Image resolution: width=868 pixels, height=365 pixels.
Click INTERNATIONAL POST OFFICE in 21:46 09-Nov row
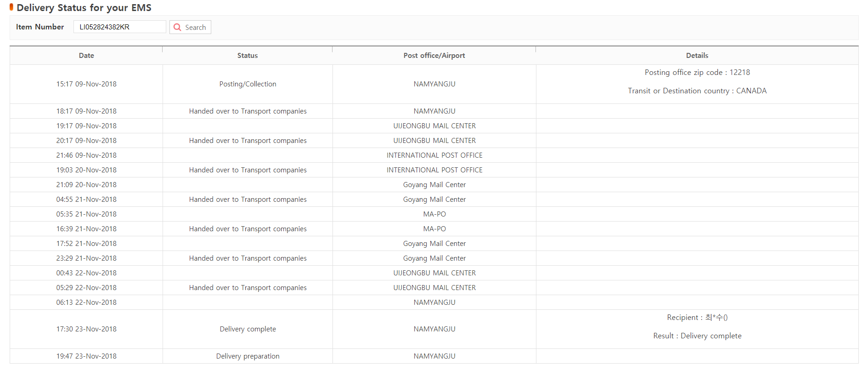pyautogui.click(x=434, y=155)
